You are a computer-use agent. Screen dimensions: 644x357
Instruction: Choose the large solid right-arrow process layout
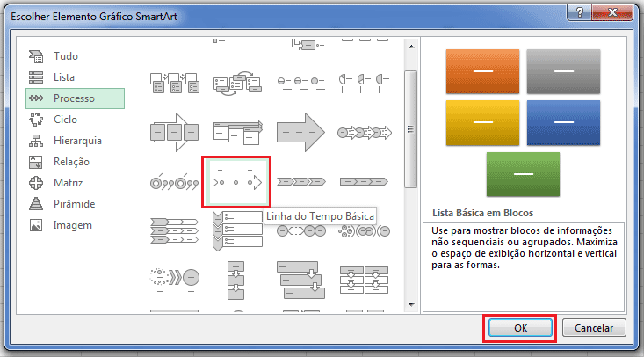(x=300, y=131)
